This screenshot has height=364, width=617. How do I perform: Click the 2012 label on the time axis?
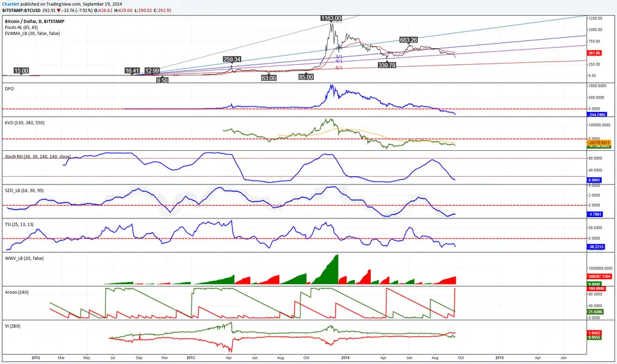[x=36, y=357]
